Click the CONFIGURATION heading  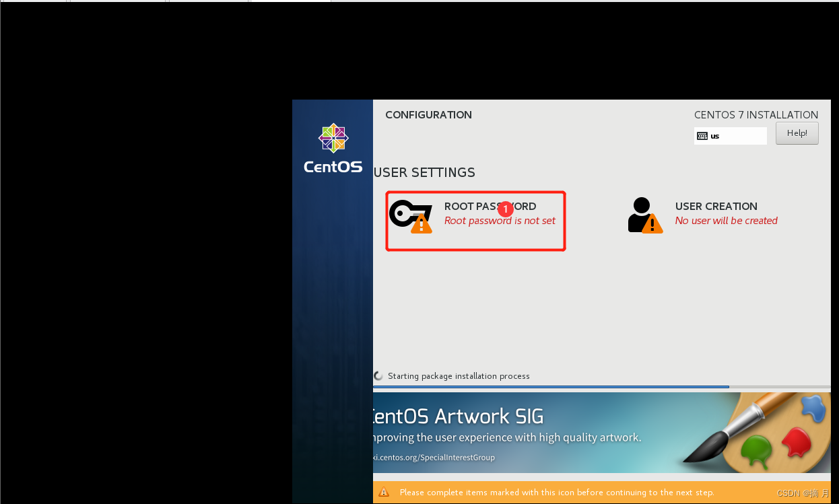428,115
